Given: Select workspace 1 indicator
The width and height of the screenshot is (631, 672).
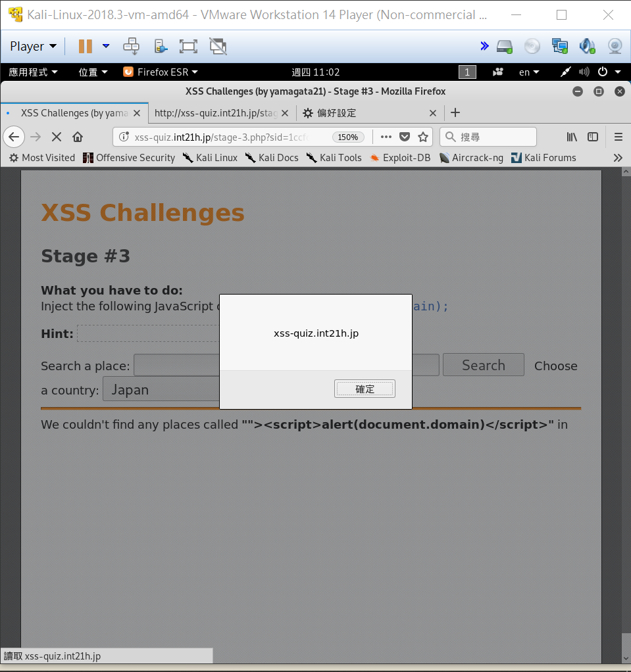Looking at the screenshot, I should 467,72.
